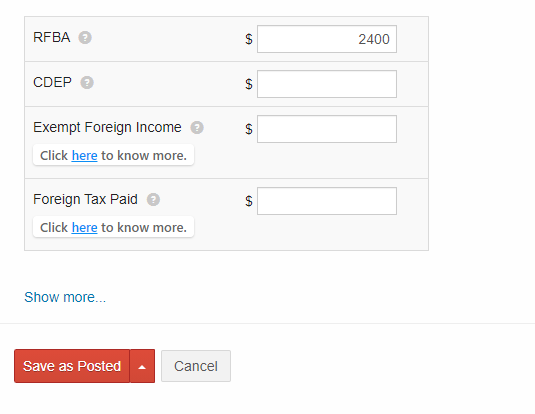This screenshot has height=414, width=535.
Task: Open the help icon beside CDEP
Action: pyautogui.click(x=87, y=83)
